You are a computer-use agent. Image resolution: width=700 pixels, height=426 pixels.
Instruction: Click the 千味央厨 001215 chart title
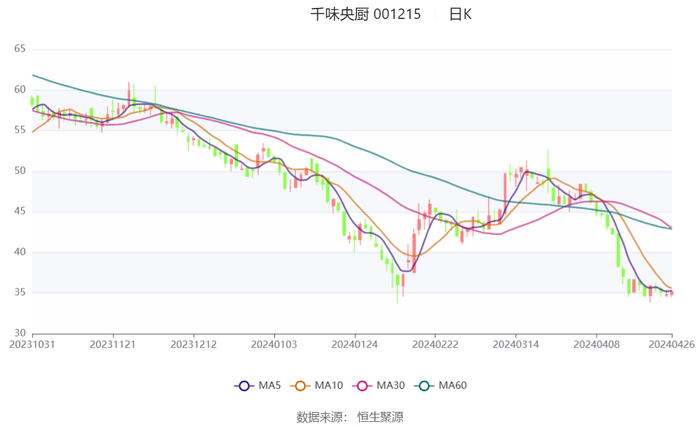pos(366,15)
